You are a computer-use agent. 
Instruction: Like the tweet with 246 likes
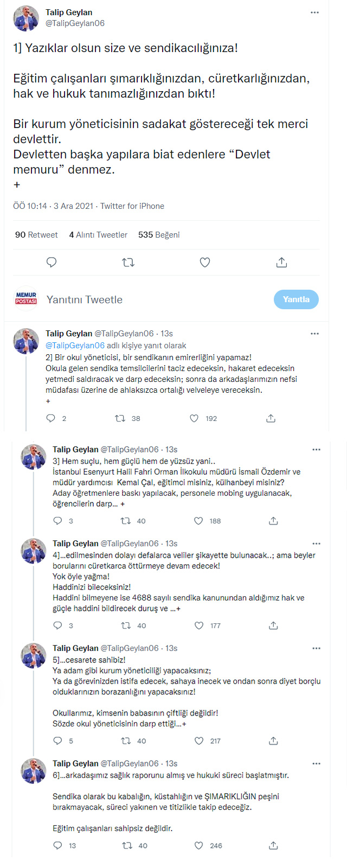click(x=199, y=845)
